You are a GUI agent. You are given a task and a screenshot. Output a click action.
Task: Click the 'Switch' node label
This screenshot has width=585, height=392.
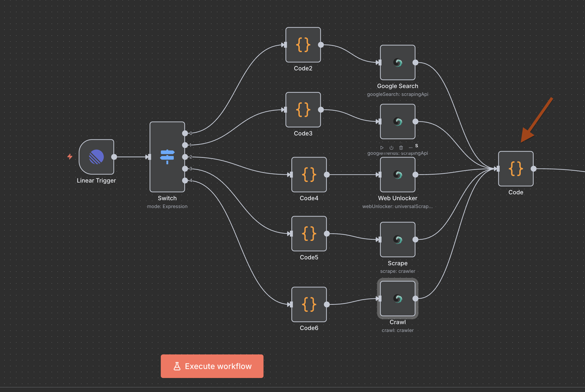pyautogui.click(x=167, y=198)
